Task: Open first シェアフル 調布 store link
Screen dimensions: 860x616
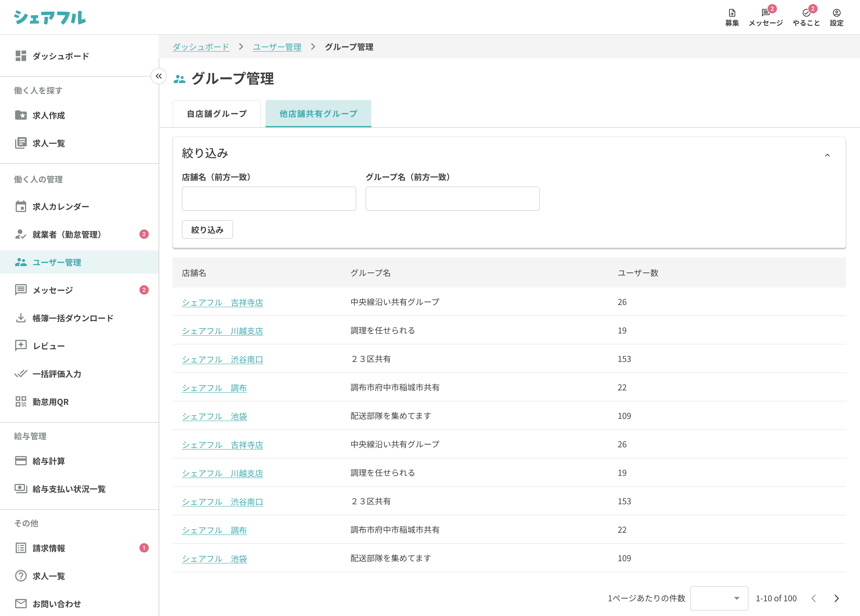Action: [x=214, y=387]
